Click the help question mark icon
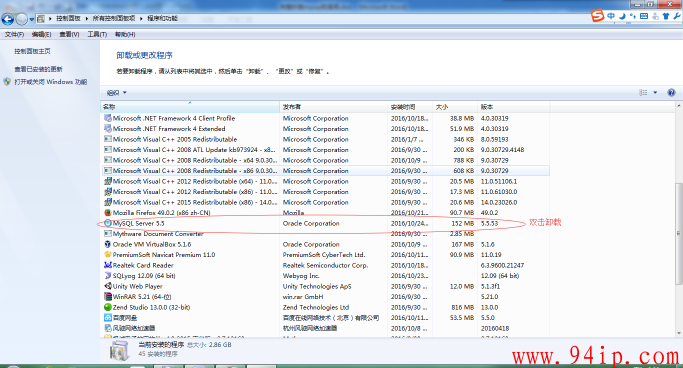The width and height of the screenshot is (683, 368). [x=671, y=92]
